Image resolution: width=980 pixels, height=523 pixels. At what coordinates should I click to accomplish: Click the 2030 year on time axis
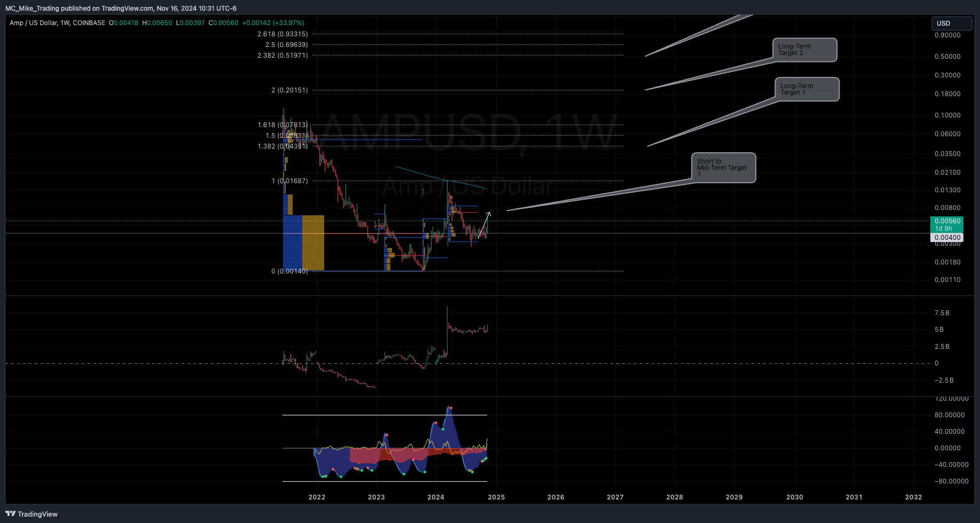795,497
